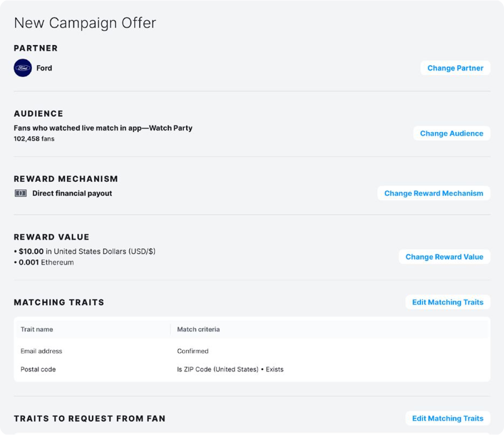The width and height of the screenshot is (504, 435).
Task: Click the Match criteria column header
Action: [x=198, y=329]
